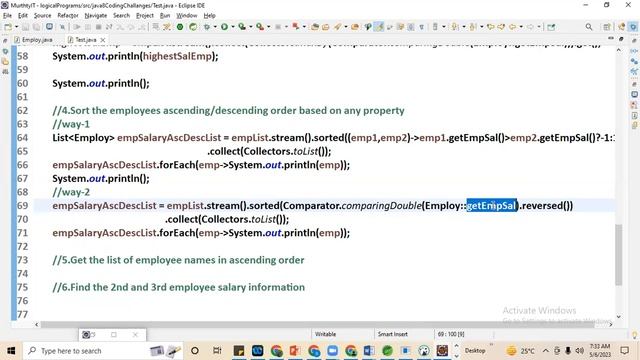Open the Refactor menu
The image size is (640, 360).
click(x=68, y=16)
